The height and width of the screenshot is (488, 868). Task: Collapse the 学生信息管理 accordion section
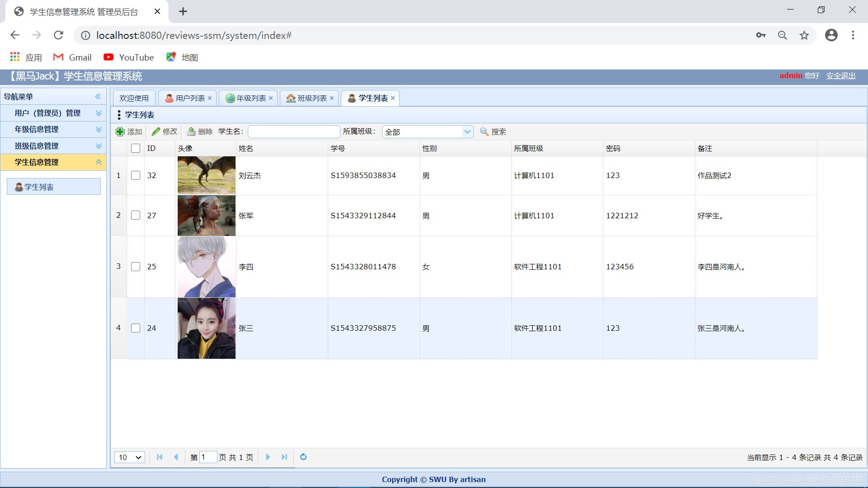click(x=53, y=162)
